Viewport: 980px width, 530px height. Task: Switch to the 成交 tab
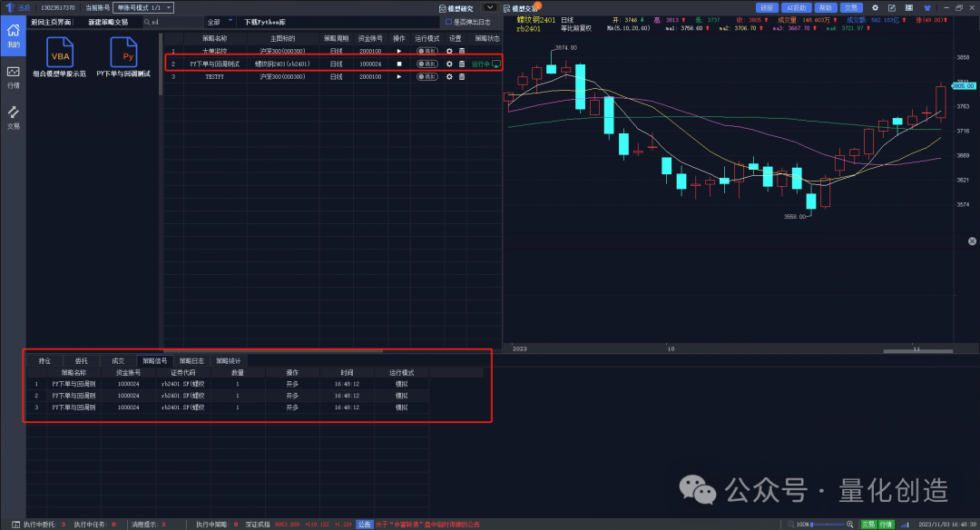click(118, 360)
